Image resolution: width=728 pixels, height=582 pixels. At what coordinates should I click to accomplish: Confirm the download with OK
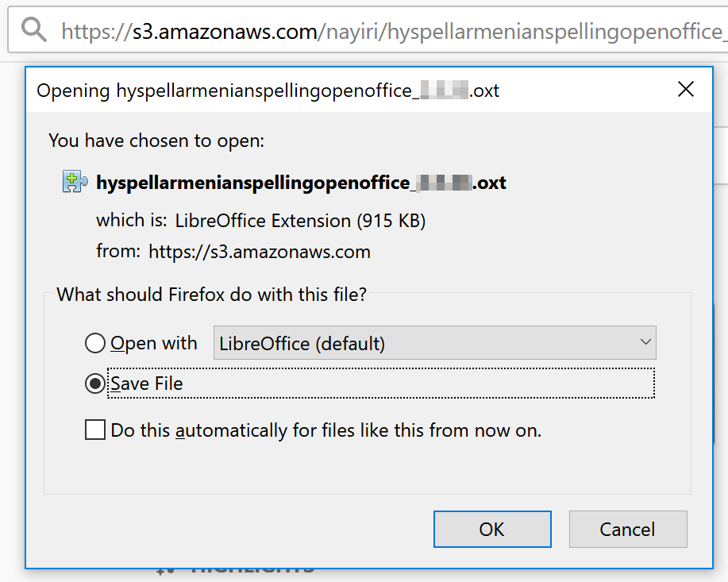pos(492,529)
